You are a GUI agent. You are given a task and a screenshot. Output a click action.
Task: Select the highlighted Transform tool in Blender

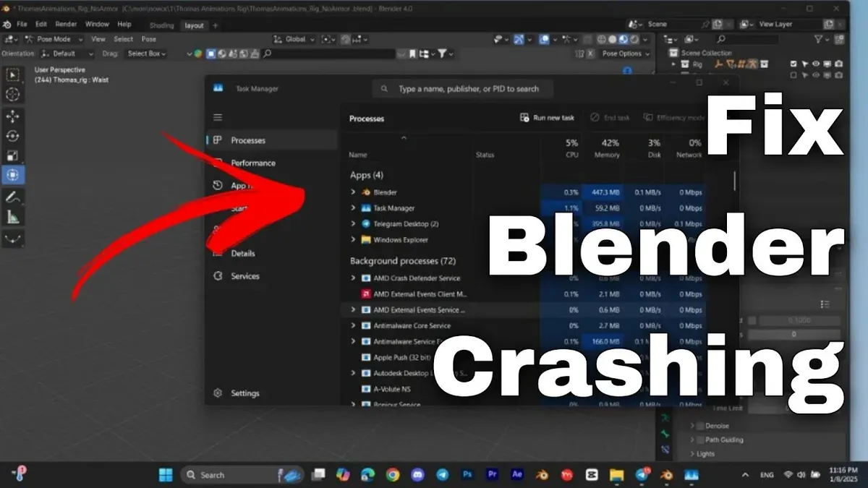pos(14,174)
